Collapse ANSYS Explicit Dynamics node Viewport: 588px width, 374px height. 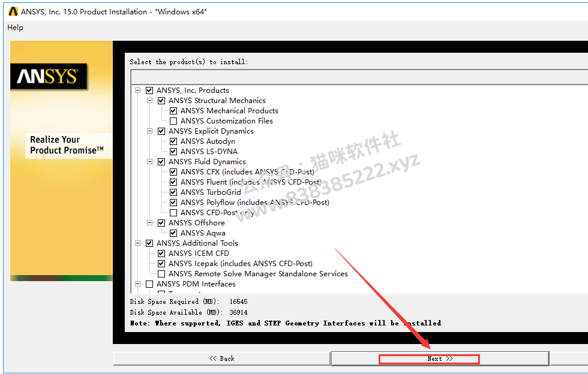[149, 131]
